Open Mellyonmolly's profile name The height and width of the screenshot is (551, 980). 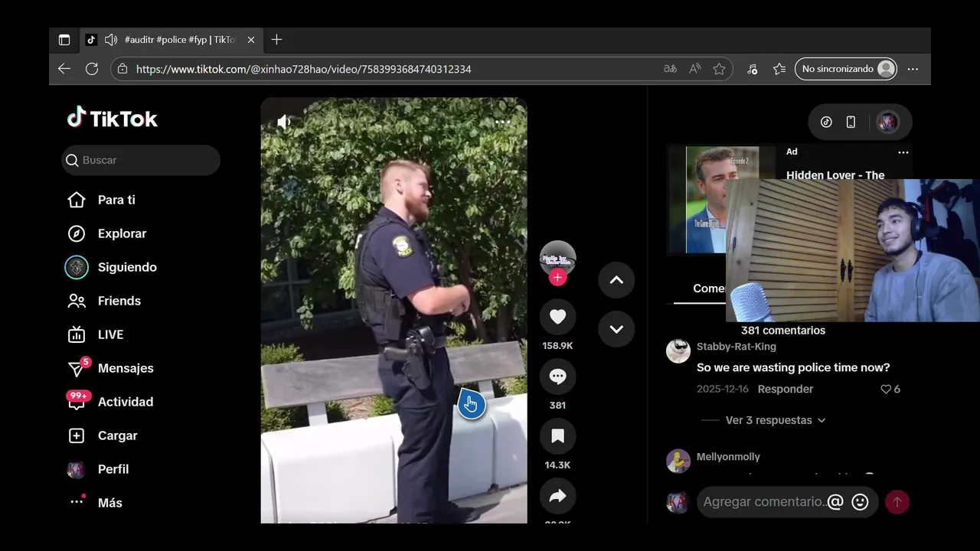pos(728,457)
